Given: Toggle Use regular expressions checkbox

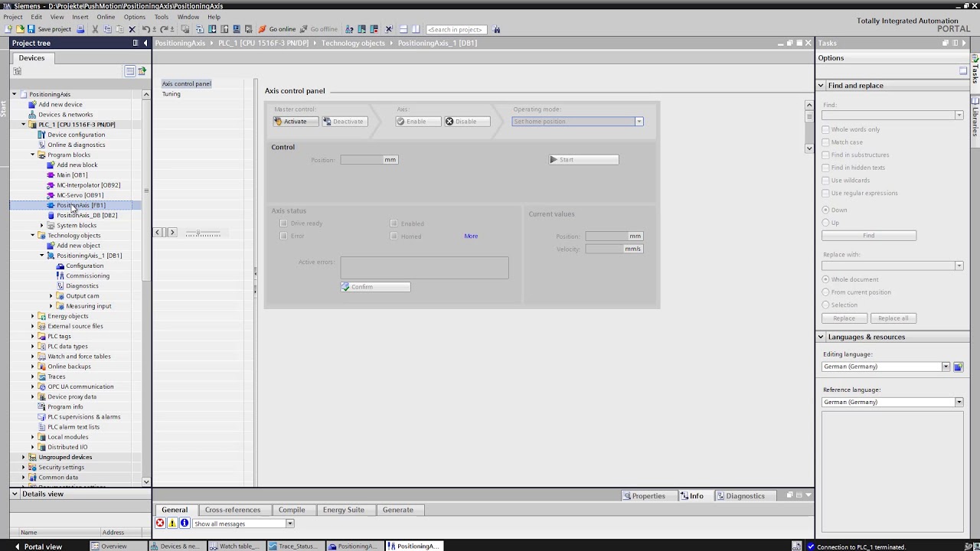Looking at the screenshot, I should (x=825, y=193).
